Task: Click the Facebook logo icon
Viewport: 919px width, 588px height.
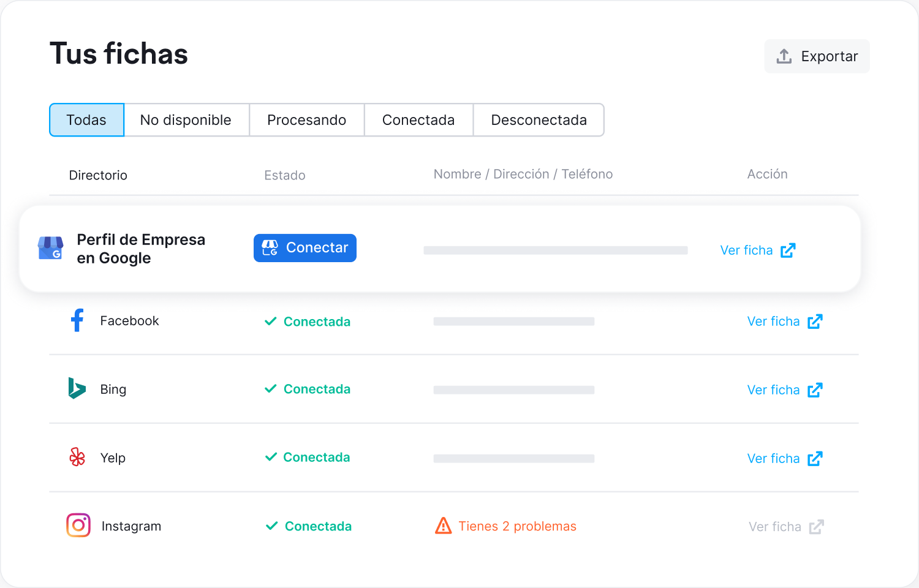Action: click(x=77, y=320)
